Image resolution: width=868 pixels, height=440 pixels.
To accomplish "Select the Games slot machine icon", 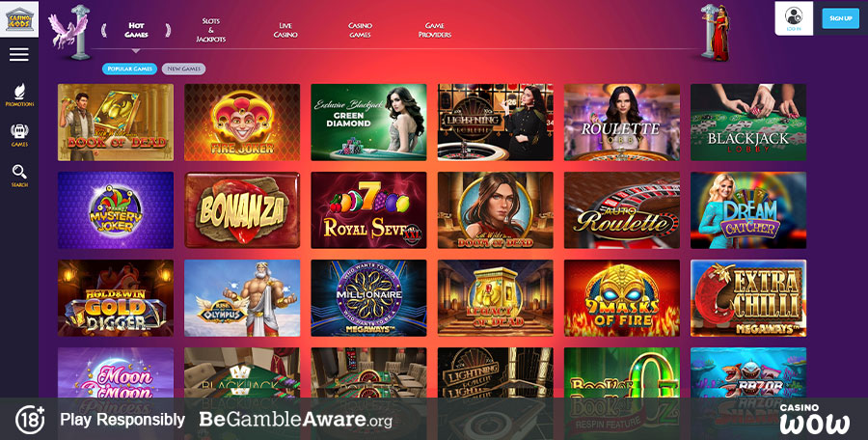I will pyautogui.click(x=19, y=135).
